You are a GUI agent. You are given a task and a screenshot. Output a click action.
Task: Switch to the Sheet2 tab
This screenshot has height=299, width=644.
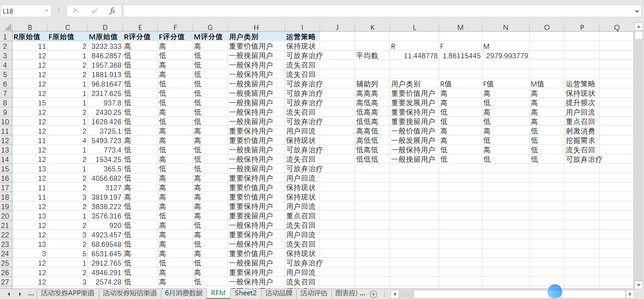click(246, 293)
